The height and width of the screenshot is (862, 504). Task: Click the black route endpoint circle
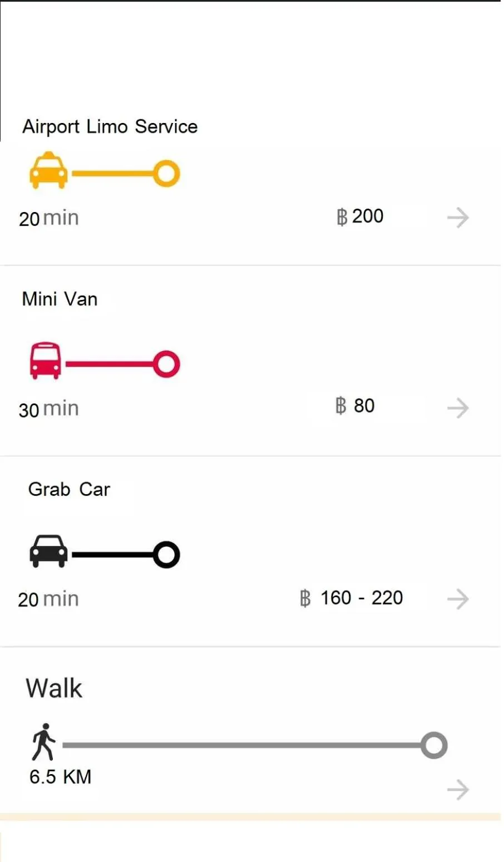coord(166,555)
